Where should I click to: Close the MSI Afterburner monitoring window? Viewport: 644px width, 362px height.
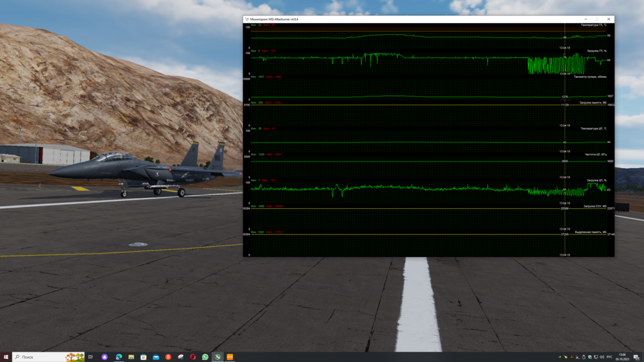click(x=609, y=19)
